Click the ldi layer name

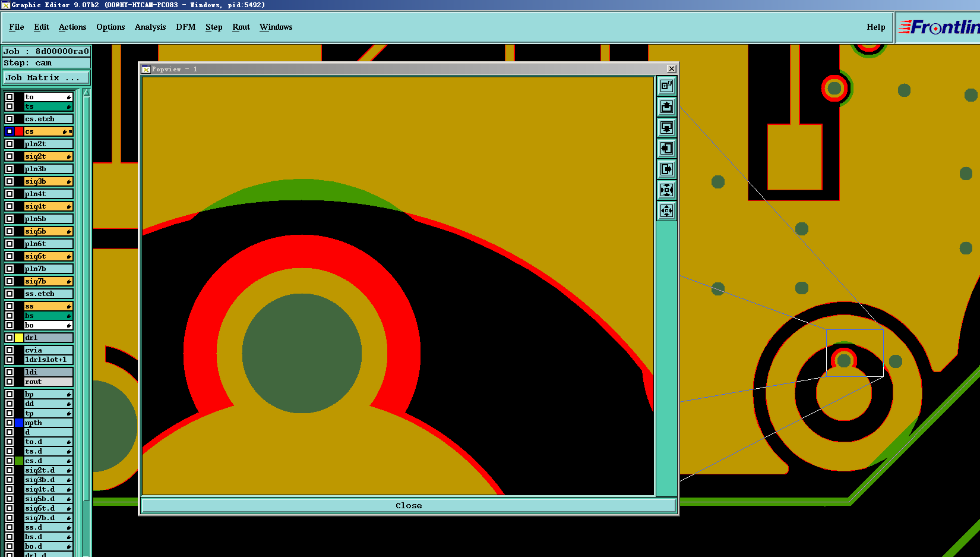click(48, 372)
